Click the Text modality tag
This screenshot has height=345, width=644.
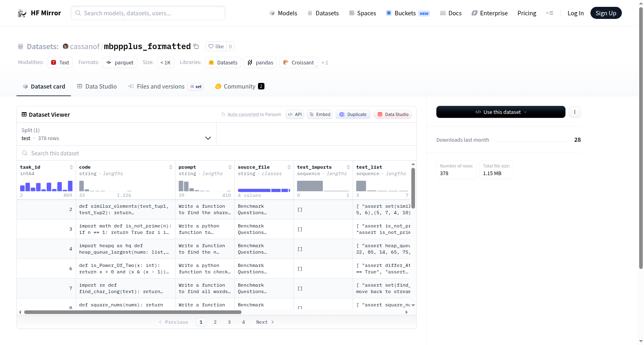point(60,62)
